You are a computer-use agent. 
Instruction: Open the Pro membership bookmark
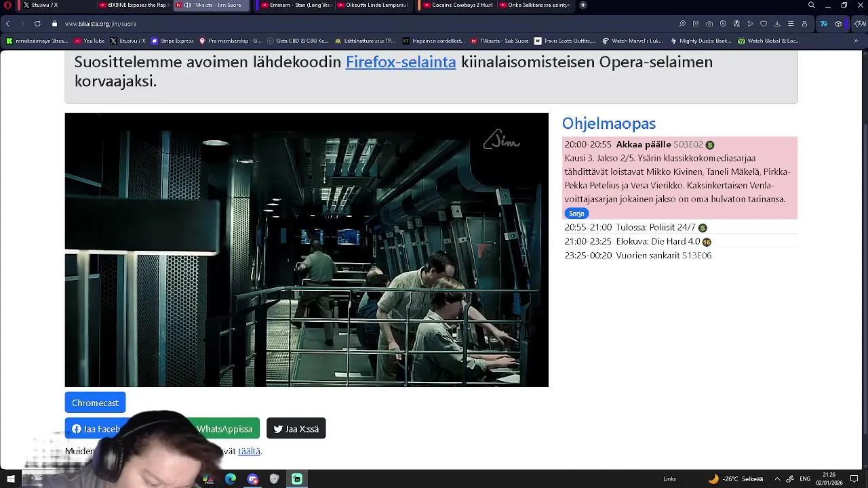pos(230,41)
